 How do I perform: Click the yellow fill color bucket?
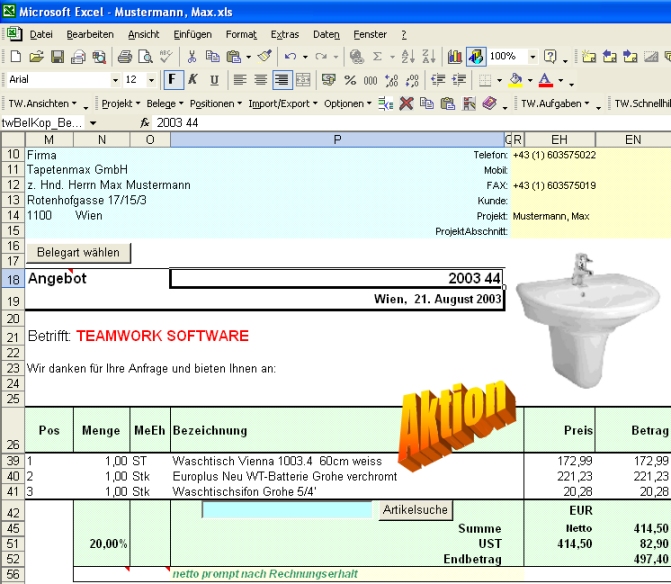515,80
